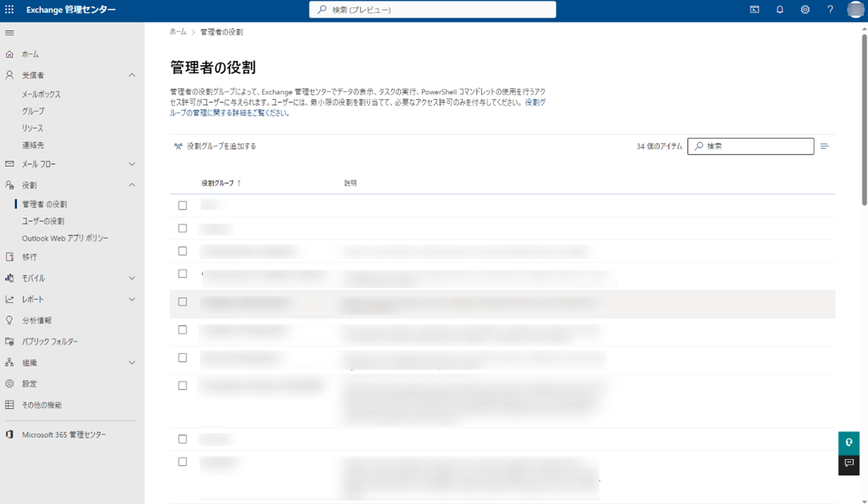Click the 34 個のアイテム count text

[x=659, y=146]
